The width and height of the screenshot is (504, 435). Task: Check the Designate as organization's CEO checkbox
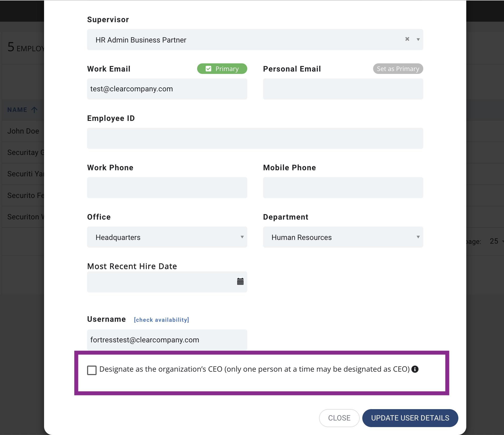(x=92, y=370)
